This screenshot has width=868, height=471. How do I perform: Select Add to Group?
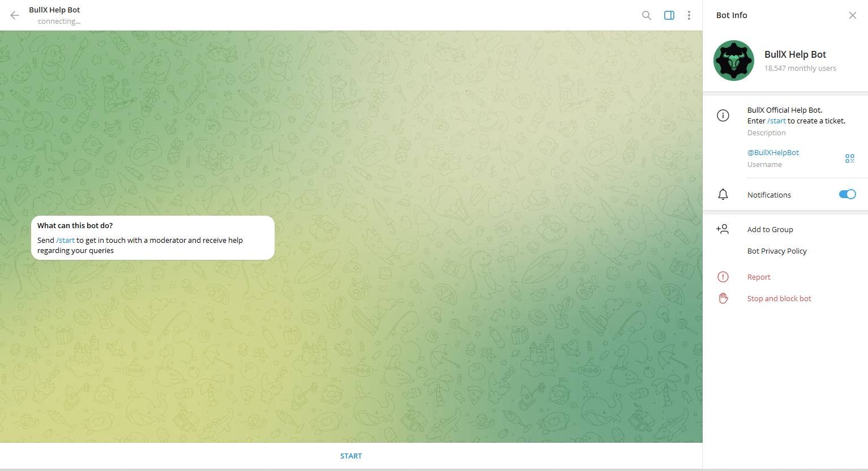[x=770, y=229]
